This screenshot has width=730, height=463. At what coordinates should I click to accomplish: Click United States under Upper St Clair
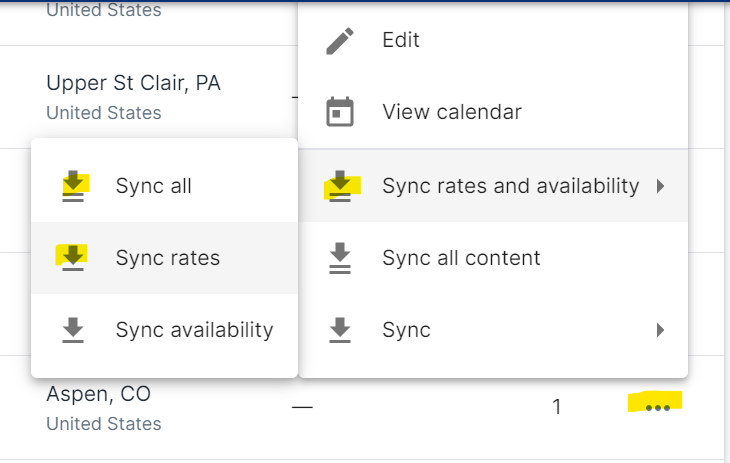[104, 113]
